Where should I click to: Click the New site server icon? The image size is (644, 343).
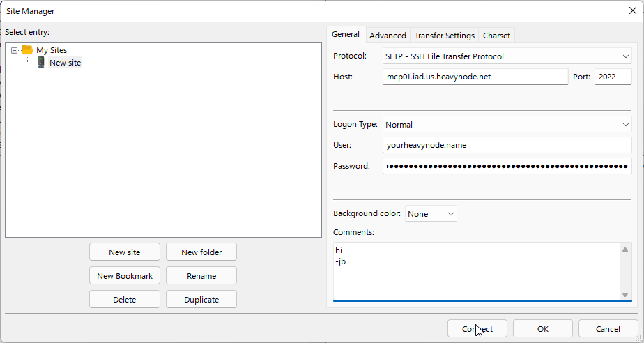coord(41,63)
